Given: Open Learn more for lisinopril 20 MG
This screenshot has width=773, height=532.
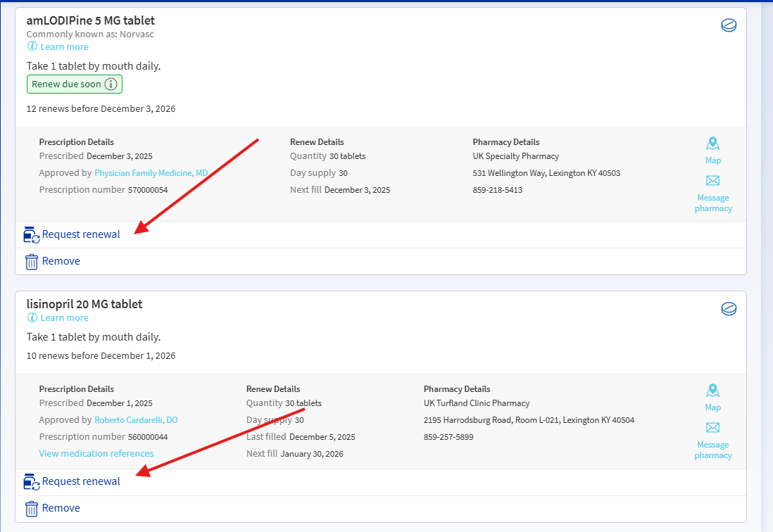Looking at the screenshot, I should [63, 317].
